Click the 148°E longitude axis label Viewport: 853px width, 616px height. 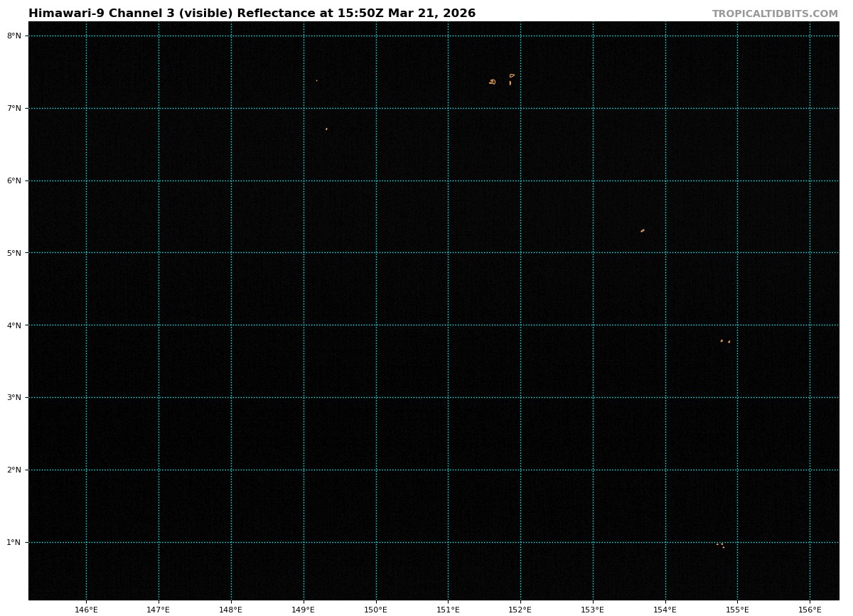coord(231,609)
